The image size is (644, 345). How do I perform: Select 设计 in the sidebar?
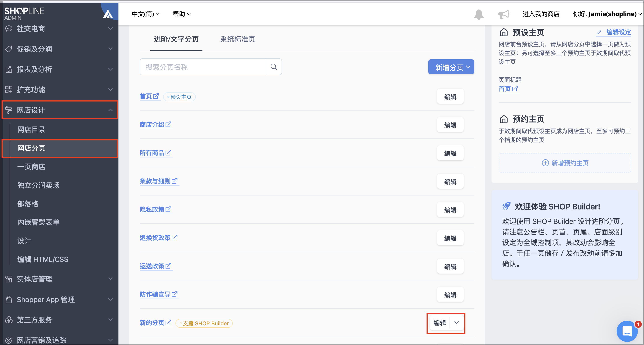[24, 241]
